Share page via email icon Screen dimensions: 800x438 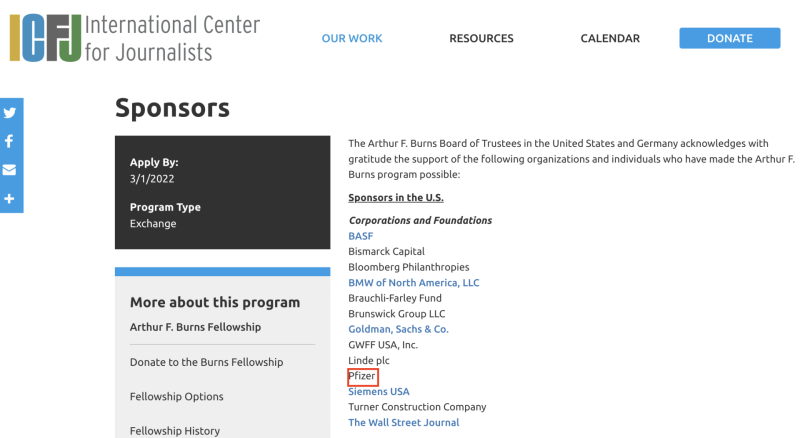click(x=10, y=170)
